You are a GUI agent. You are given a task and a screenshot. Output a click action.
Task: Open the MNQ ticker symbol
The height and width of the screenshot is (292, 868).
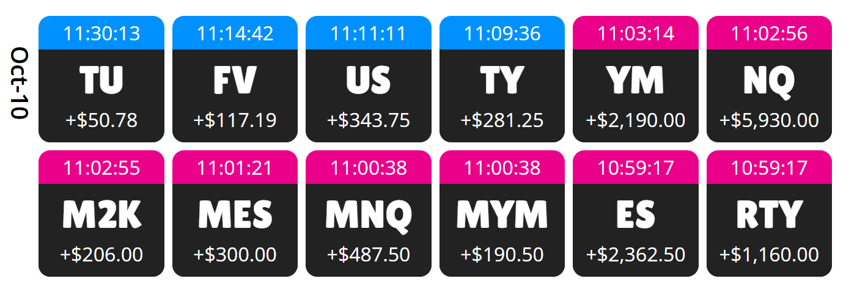368,215
